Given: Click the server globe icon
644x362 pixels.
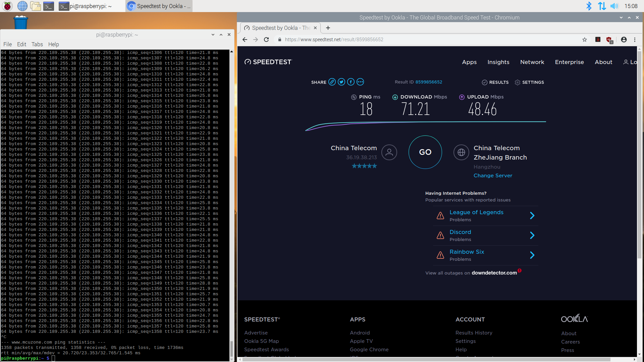Looking at the screenshot, I should (461, 152).
